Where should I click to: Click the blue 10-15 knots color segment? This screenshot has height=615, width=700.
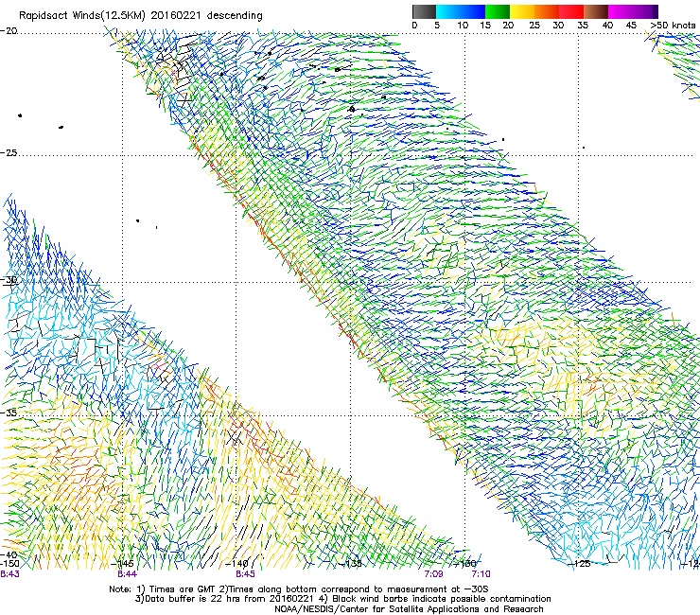click(473, 11)
